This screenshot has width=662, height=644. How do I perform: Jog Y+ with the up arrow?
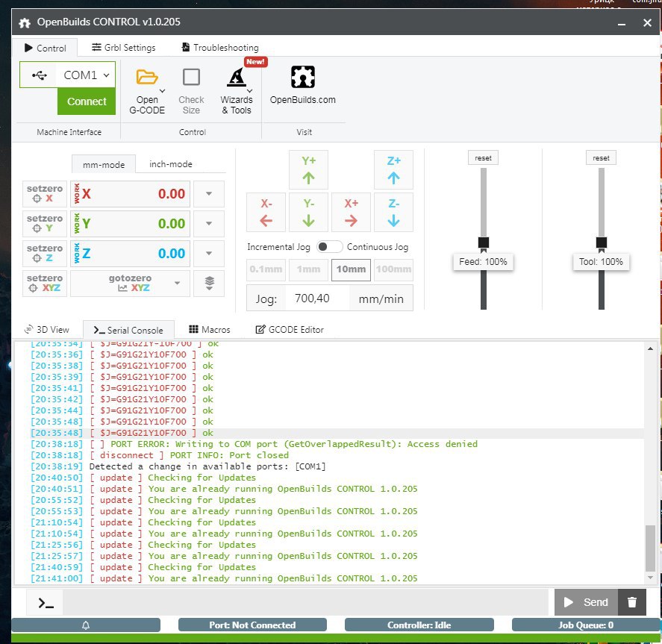[309, 169]
